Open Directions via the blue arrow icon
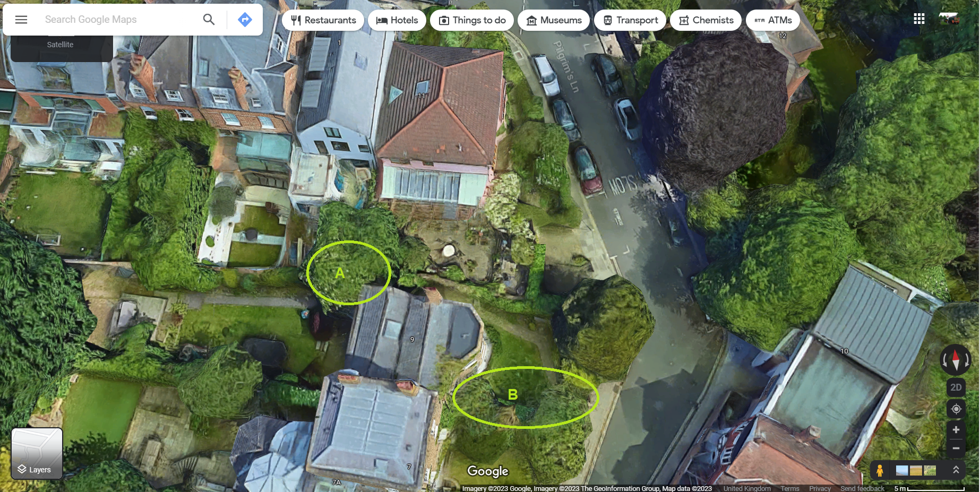 point(245,20)
